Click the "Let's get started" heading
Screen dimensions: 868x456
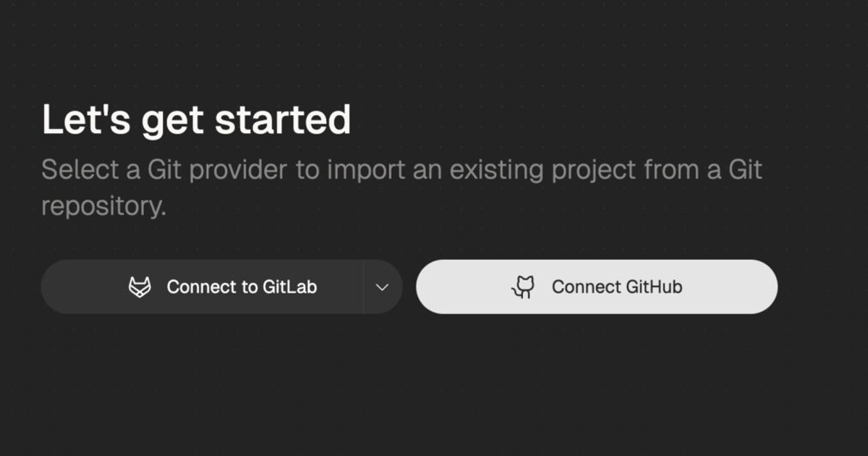(196, 120)
